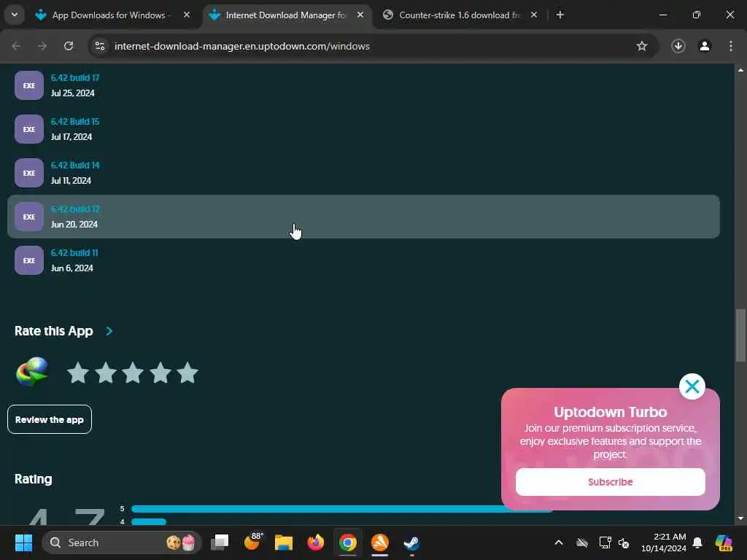747x560 pixels.
Task: Click the 5-star rating progress bar
Action: pyautogui.click(x=342, y=509)
